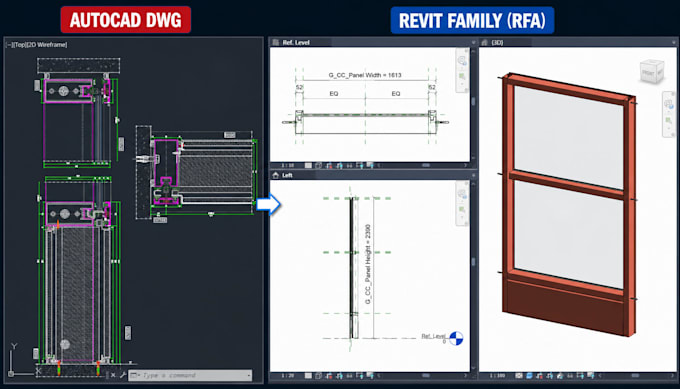
Task: Toggle Preview Visibility in Ref. Level bar
Action: coord(370,165)
